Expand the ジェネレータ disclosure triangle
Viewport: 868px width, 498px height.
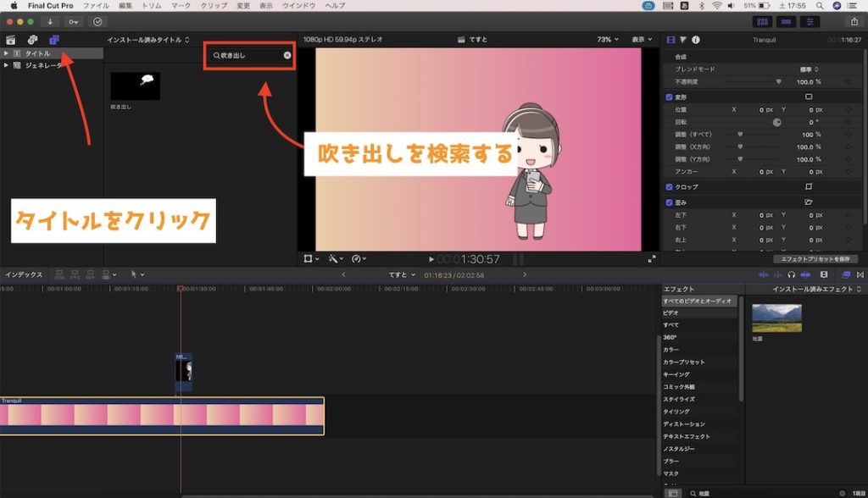coord(6,64)
